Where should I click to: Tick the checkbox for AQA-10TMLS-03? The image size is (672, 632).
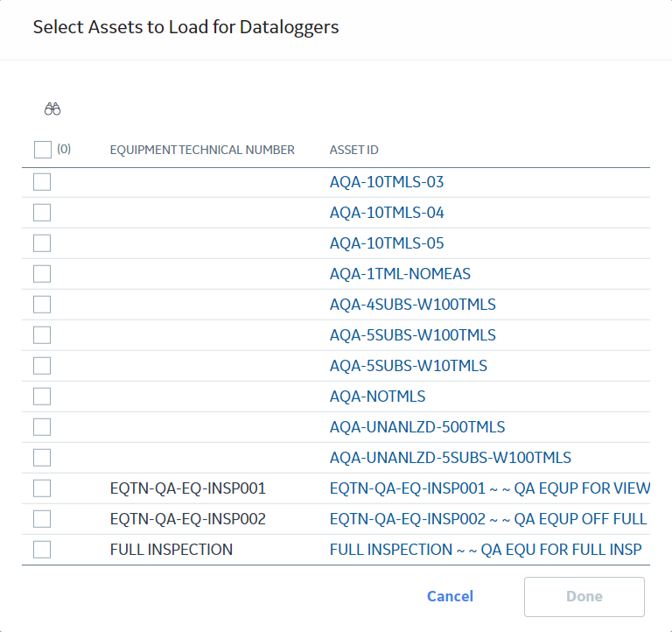pos(42,182)
